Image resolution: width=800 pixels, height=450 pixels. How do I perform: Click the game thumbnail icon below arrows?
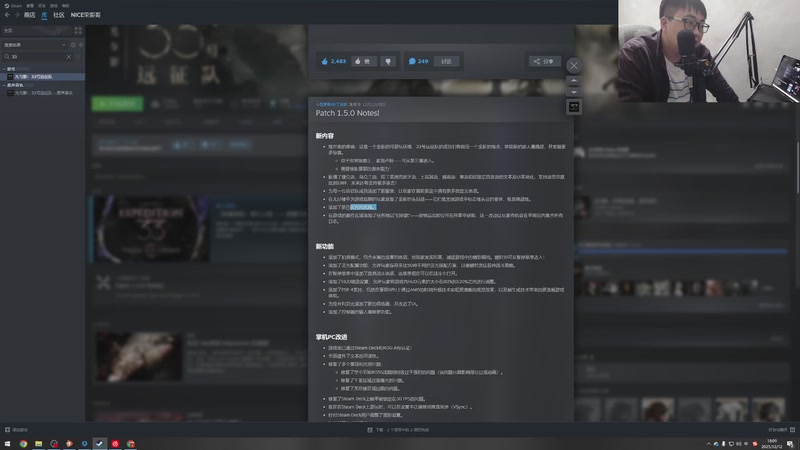(574, 107)
